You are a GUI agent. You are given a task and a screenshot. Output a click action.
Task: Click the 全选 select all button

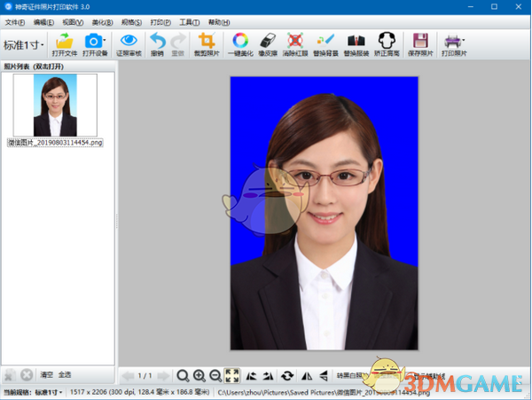(x=65, y=375)
